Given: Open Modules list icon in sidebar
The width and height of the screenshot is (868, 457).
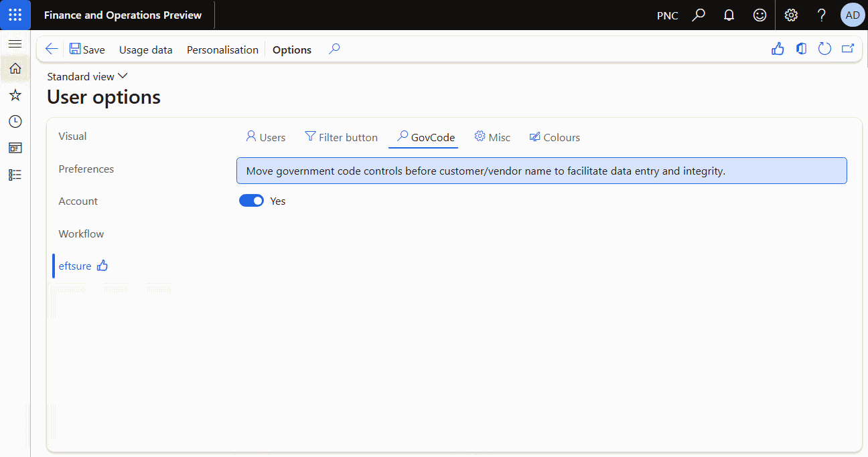Looking at the screenshot, I should [15, 175].
